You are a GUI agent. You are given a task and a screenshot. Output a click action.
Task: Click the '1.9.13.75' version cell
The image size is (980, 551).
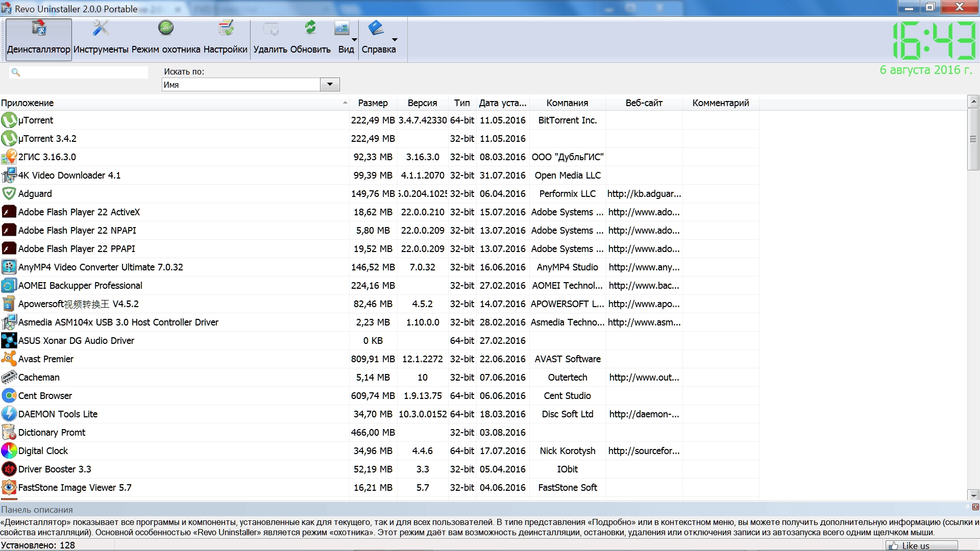pos(423,396)
